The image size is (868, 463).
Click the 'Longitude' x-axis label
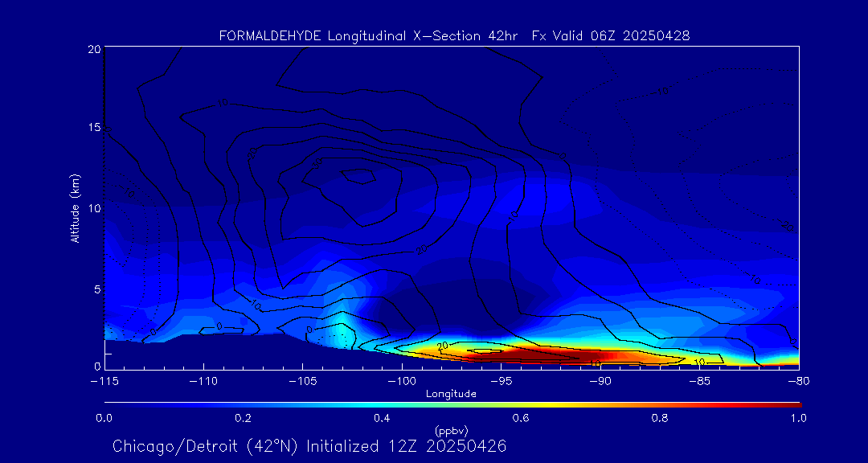[x=451, y=395]
